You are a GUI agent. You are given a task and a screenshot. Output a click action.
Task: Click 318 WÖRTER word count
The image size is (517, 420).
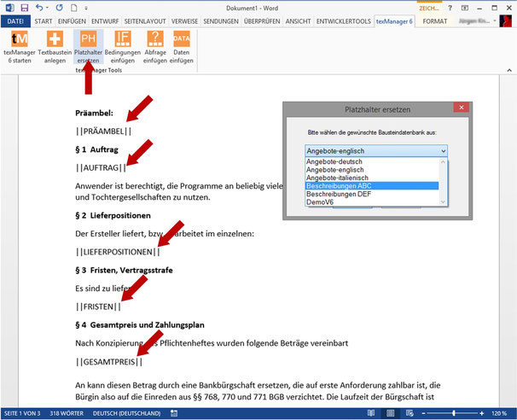click(x=67, y=413)
